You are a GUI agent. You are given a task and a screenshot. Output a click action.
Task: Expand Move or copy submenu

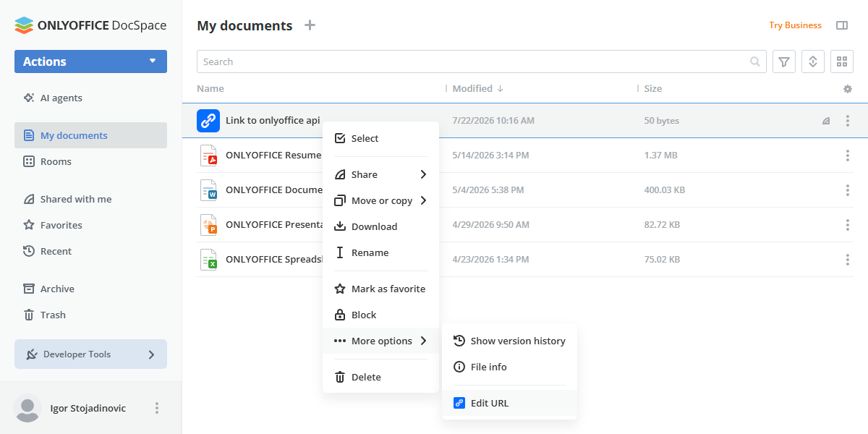click(x=380, y=200)
